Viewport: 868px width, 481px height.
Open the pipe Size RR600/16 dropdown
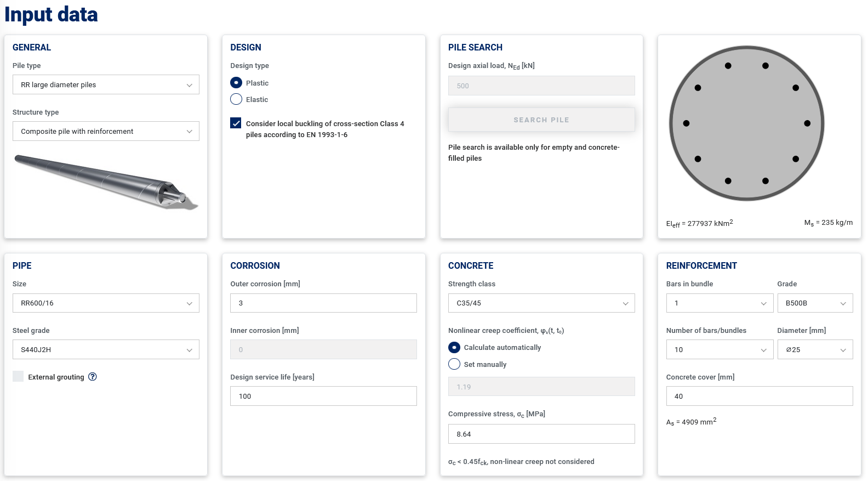pyautogui.click(x=106, y=303)
